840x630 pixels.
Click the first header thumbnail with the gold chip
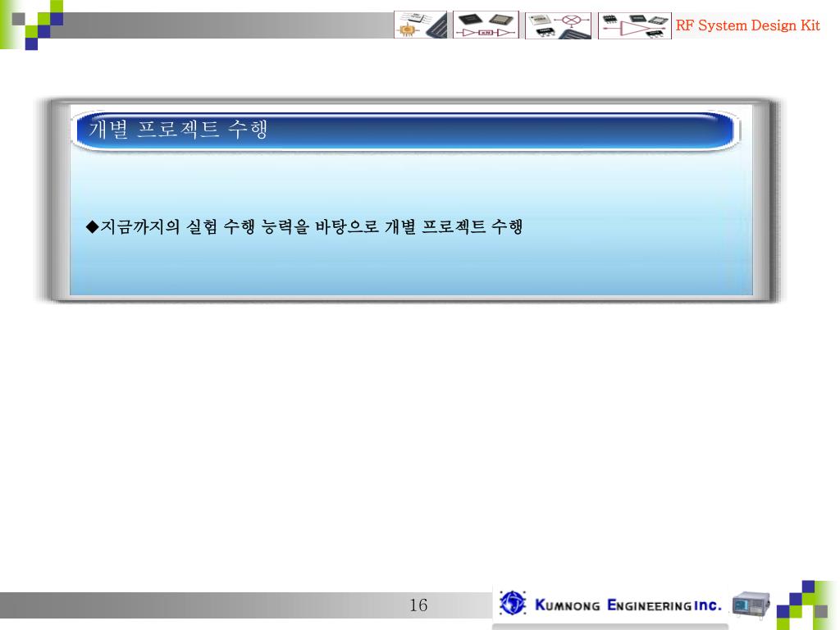pyautogui.click(x=421, y=25)
